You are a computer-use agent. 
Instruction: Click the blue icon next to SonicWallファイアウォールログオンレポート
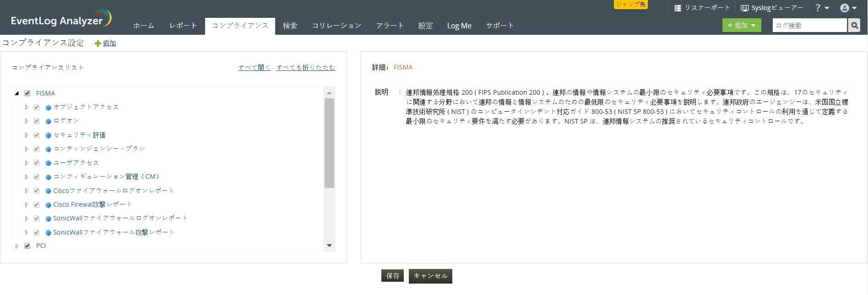[x=48, y=219]
